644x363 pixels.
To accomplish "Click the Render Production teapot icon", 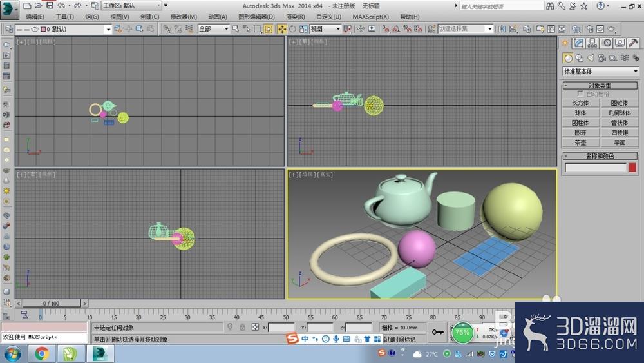I will (x=612, y=29).
